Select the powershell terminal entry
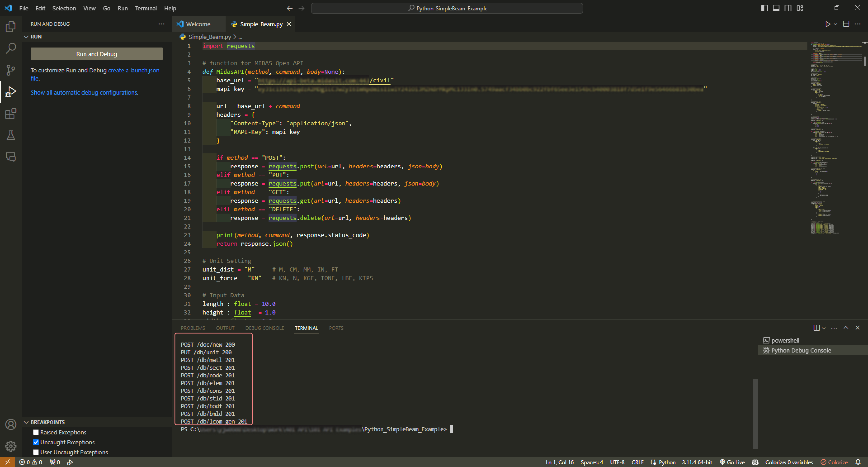868x467 pixels. (x=813, y=340)
